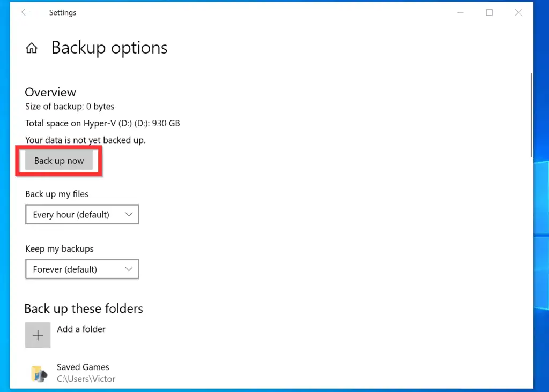The width and height of the screenshot is (549, 392).
Task: Close the Settings window
Action: coord(518,13)
